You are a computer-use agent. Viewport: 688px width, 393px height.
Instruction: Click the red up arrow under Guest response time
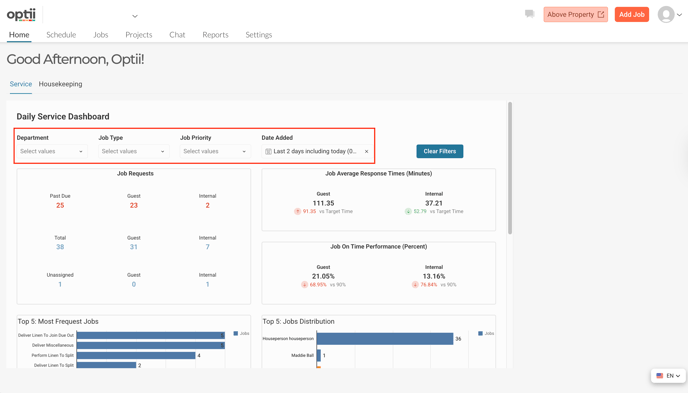[x=297, y=211]
